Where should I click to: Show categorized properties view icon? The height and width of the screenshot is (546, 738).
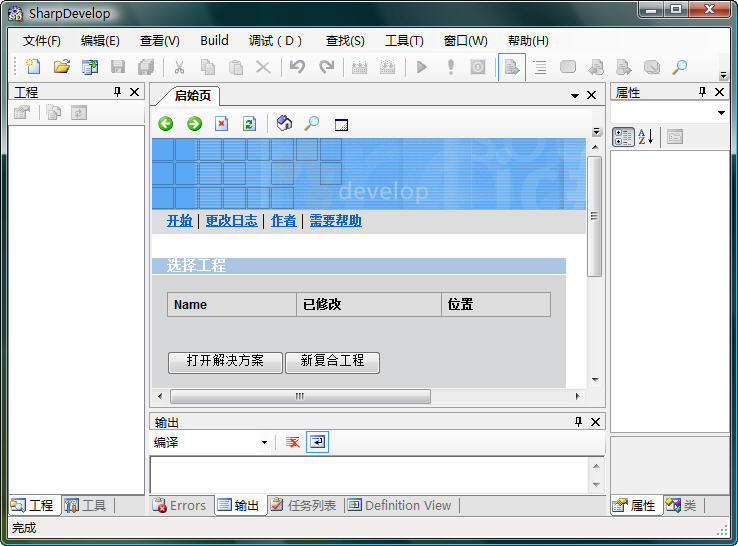pyautogui.click(x=623, y=137)
